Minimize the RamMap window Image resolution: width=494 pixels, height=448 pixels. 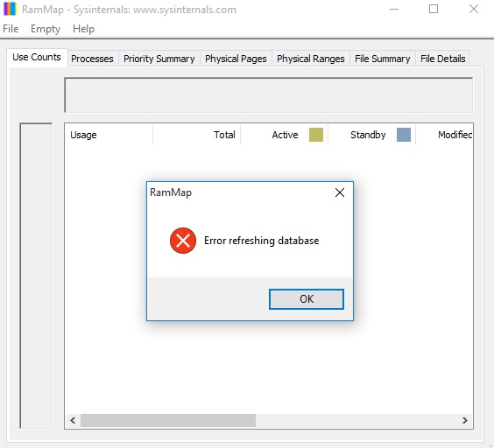coord(394,10)
